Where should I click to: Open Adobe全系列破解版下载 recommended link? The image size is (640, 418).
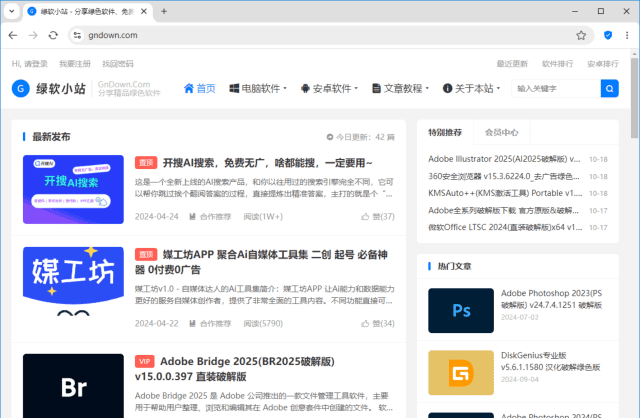click(503, 211)
